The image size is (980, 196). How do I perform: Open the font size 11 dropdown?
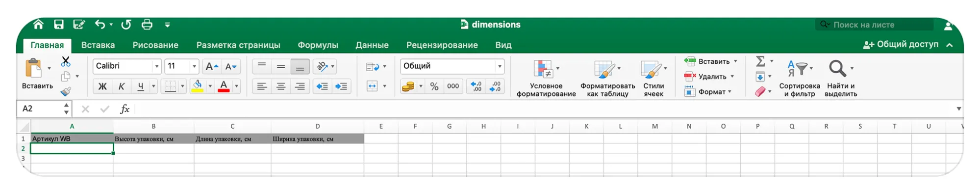click(194, 66)
